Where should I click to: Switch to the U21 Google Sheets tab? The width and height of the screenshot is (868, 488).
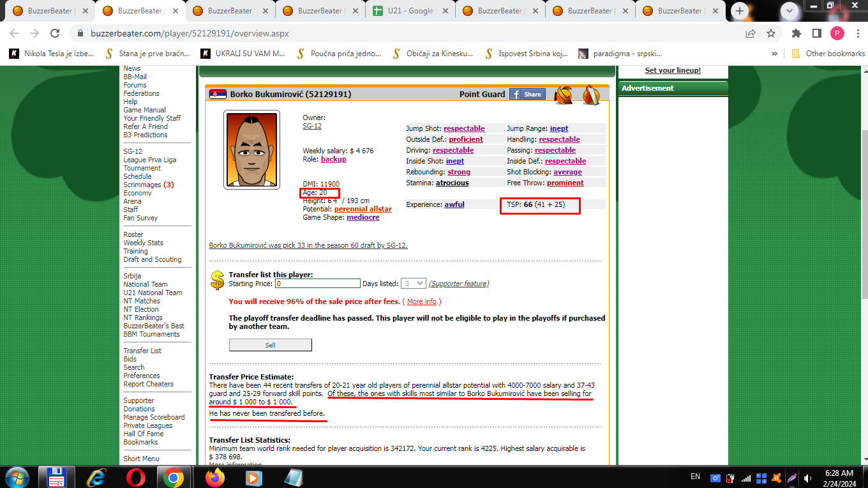click(410, 11)
